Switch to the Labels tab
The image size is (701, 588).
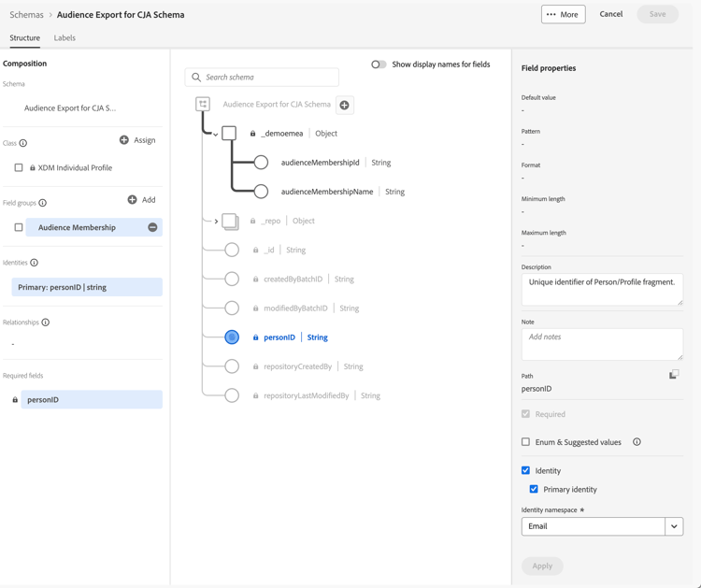64,38
